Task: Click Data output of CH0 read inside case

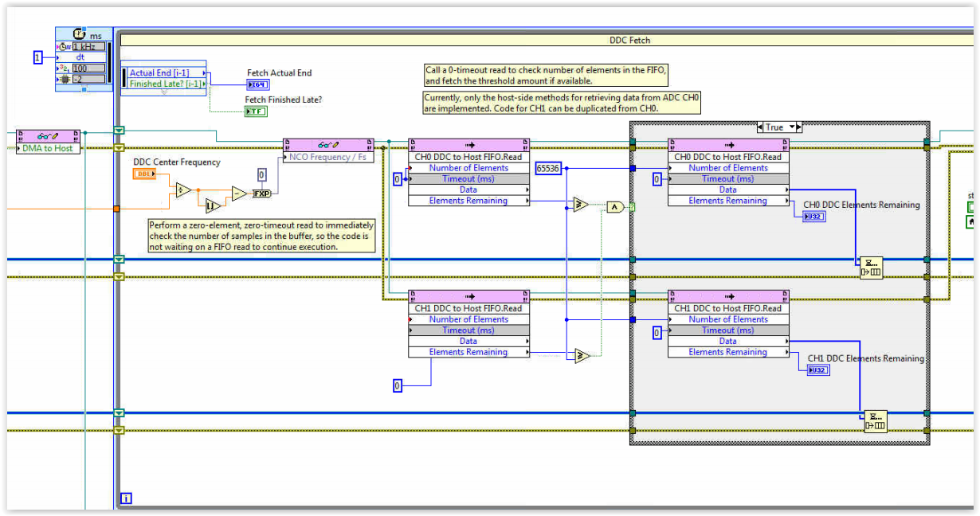Action: [x=728, y=190]
